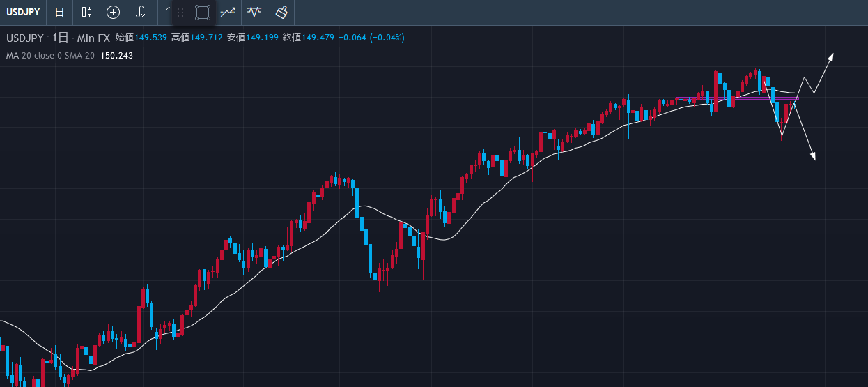The image size is (868, 387).
Task: Grab the floating toolbar dotted drag handle
Action: pyautogui.click(x=180, y=12)
